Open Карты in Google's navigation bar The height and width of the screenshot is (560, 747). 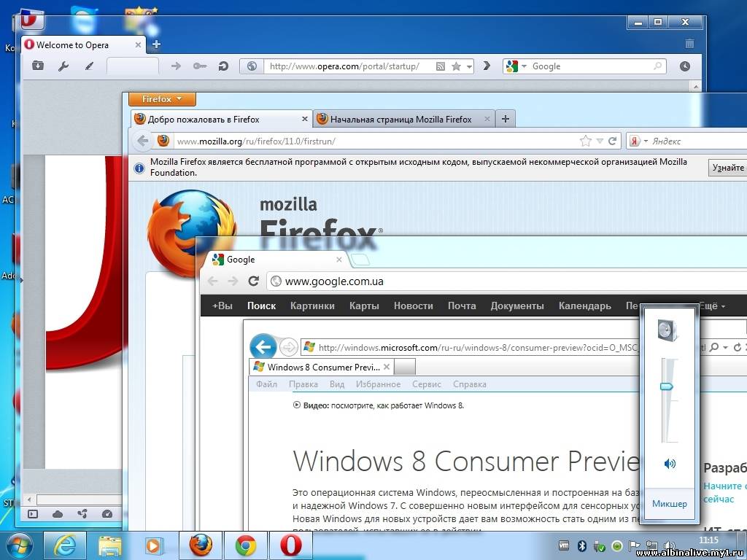(364, 306)
